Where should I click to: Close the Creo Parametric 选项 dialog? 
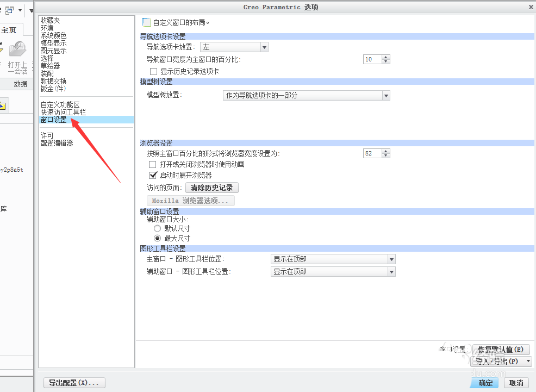(532, 7)
